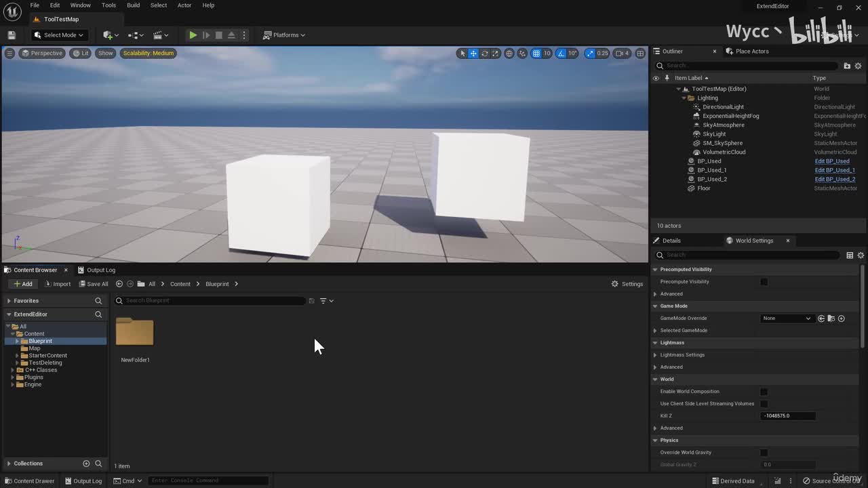This screenshot has width=868, height=488.
Task: Activate the Translate move tool
Action: point(473,54)
